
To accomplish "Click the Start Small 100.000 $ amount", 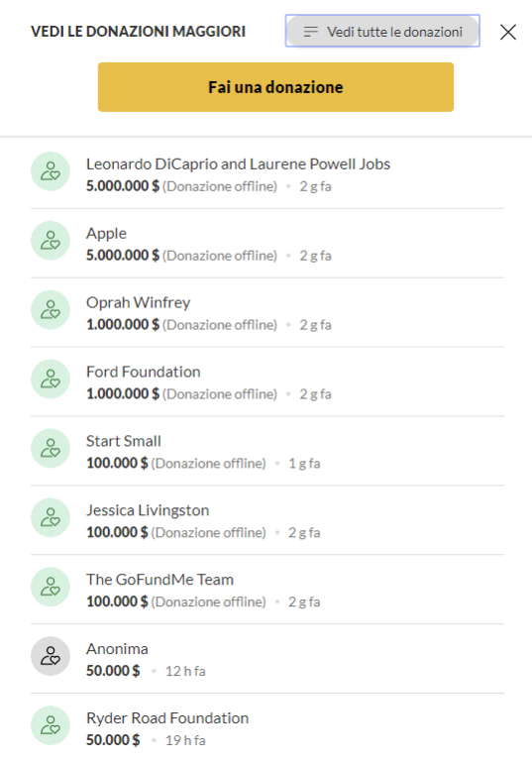I will pyautogui.click(x=117, y=463).
